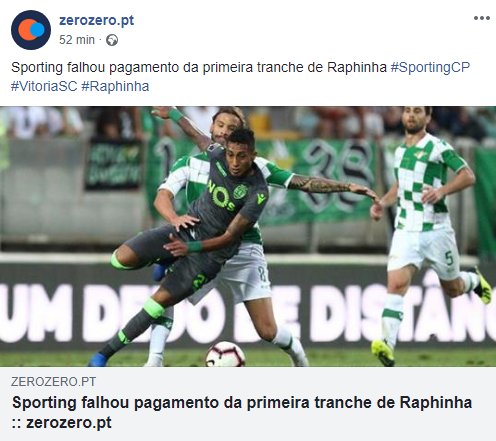Open the #SportingCP hashtag
Image resolution: width=496 pixels, height=441 pixels.
[x=430, y=67]
